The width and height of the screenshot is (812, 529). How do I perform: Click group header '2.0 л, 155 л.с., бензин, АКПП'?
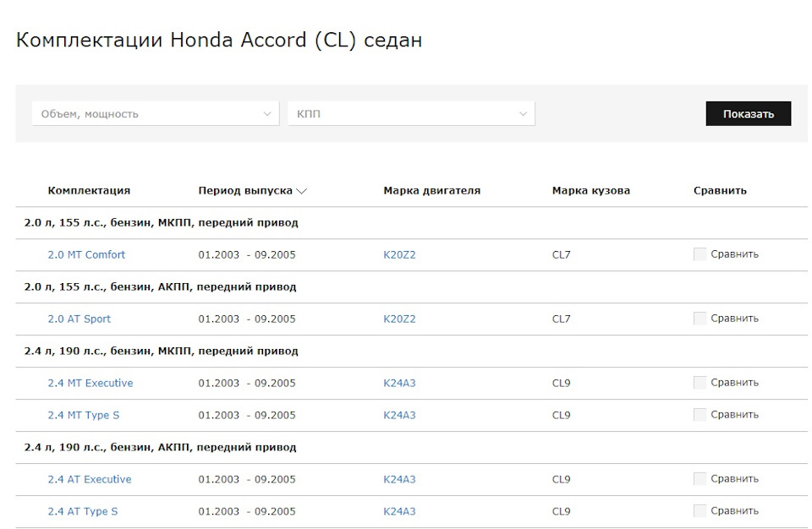tap(160, 286)
